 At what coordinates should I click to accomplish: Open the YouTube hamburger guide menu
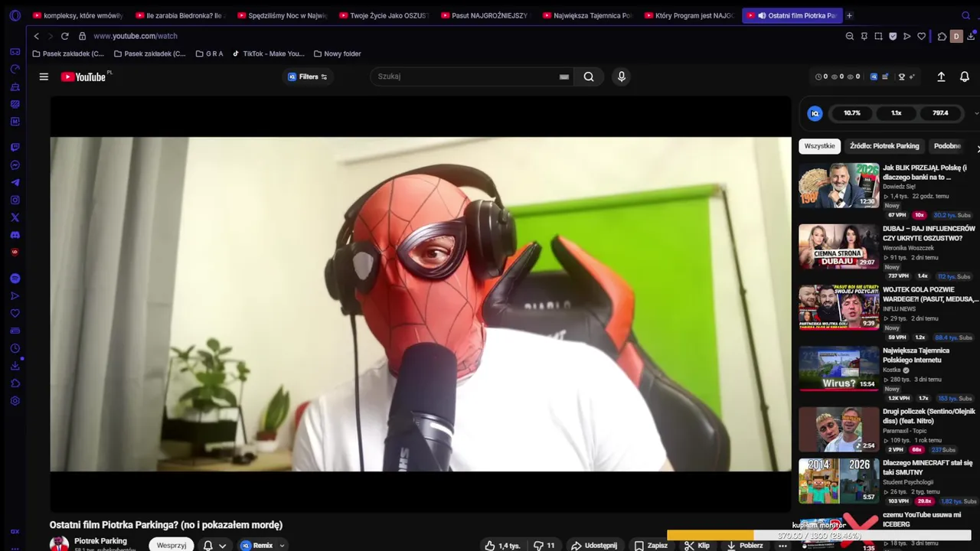[44, 77]
